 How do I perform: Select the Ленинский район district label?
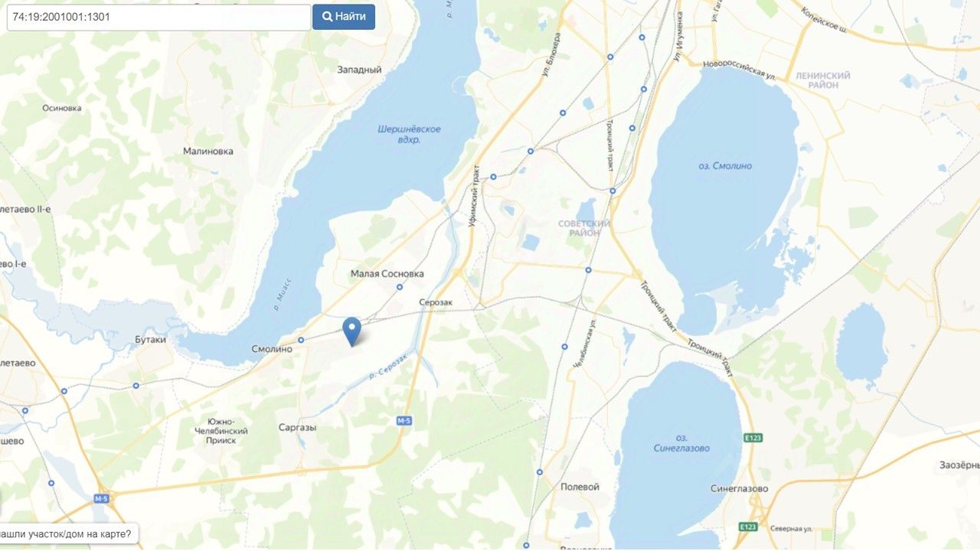click(x=823, y=80)
